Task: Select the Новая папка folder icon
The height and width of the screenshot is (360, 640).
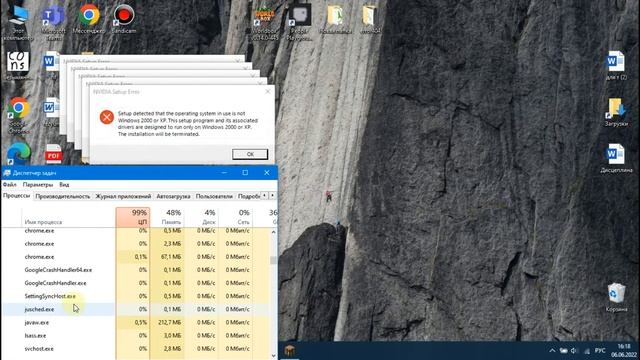Action: pos(335,19)
